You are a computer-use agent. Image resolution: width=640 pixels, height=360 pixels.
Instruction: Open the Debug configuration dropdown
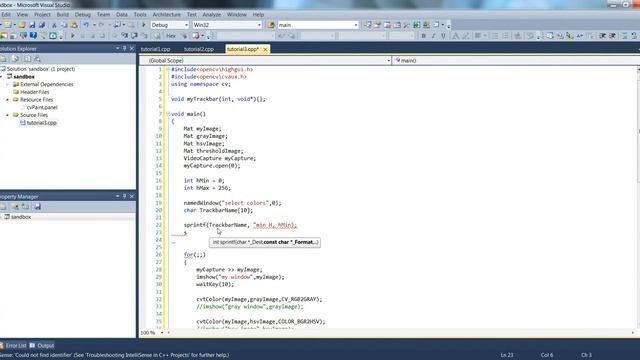[x=186, y=25]
